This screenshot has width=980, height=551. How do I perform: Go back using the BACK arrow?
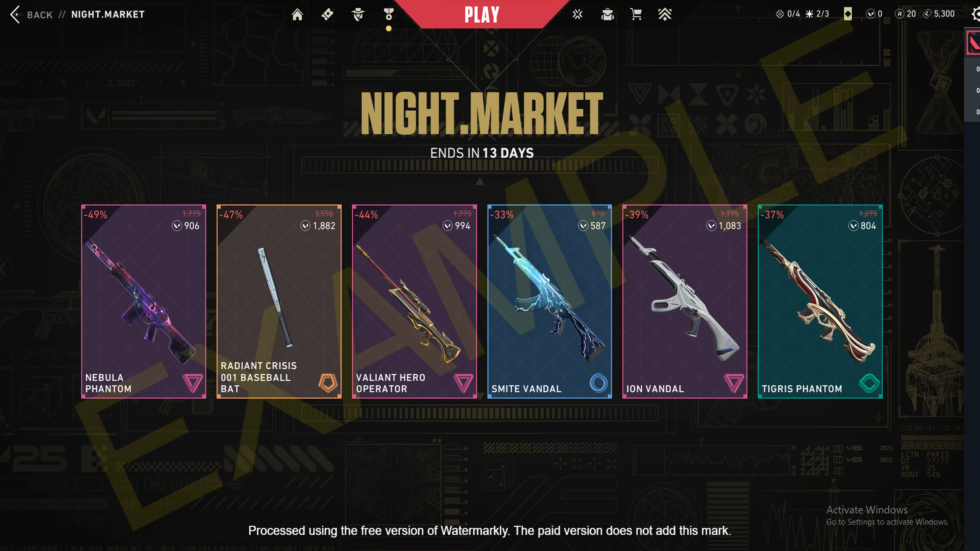(31, 15)
